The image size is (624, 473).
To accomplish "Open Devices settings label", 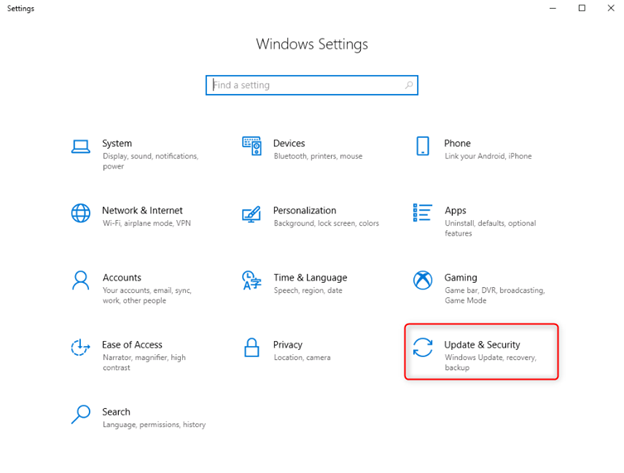I will [289, 143].
